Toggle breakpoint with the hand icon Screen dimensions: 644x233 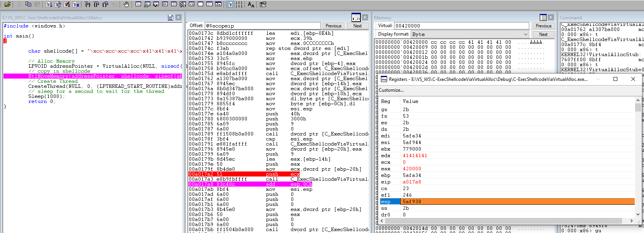click(x=126, y=4)
